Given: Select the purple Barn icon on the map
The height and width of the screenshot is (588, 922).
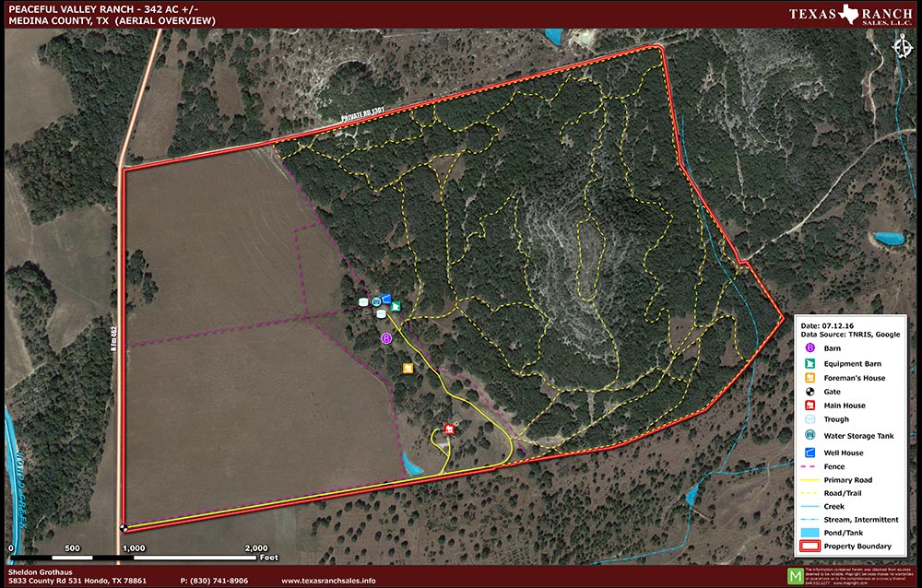Looking at the screenshot, I should pyautogui.click(x=386, y=338).
